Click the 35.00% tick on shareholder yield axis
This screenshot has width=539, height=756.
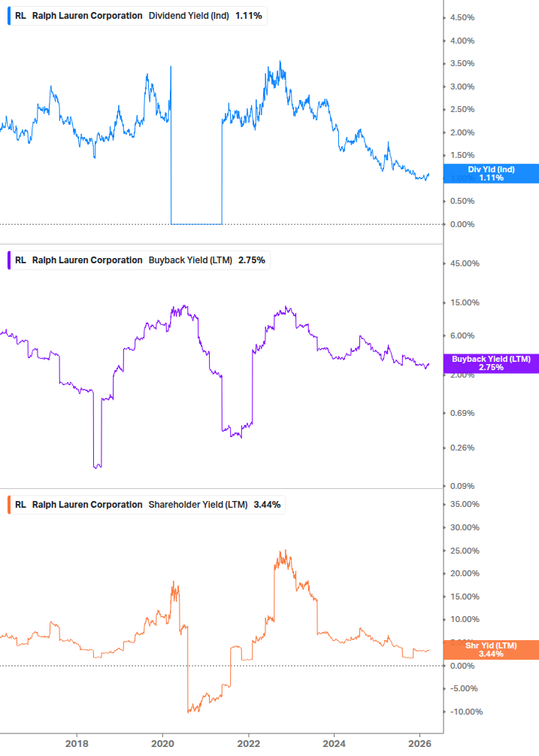465,504
